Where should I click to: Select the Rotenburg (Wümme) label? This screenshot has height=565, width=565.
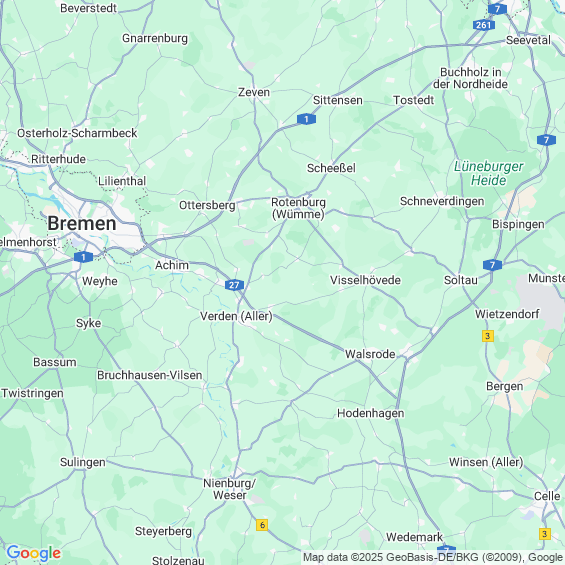tap(298, 208)
